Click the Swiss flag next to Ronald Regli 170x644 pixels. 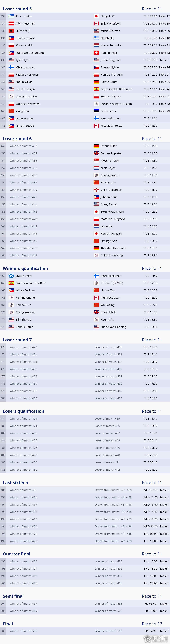click(96, 53)
